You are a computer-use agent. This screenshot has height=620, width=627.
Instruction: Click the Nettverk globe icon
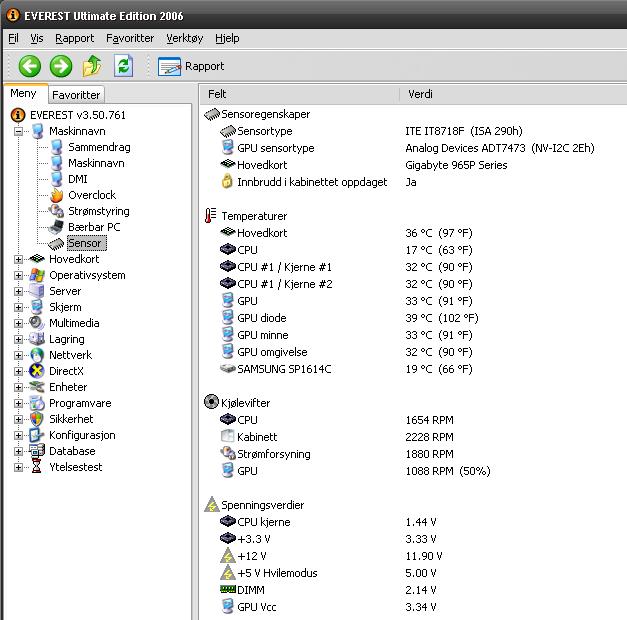(37, 355)
